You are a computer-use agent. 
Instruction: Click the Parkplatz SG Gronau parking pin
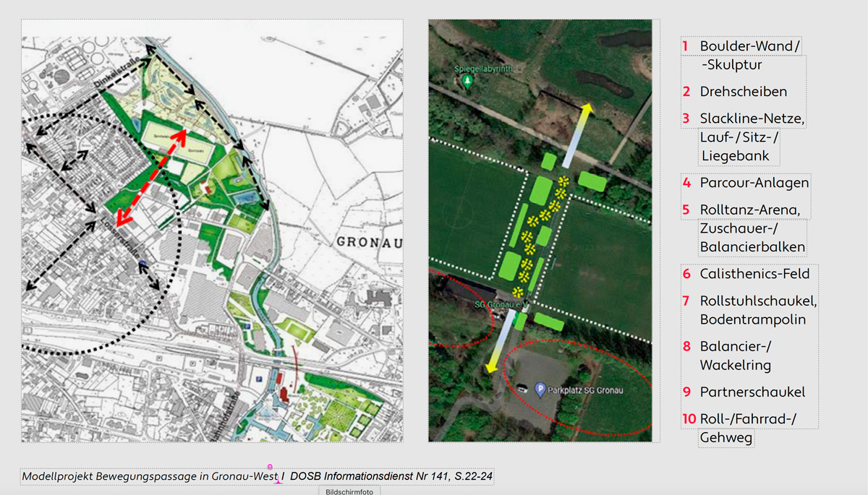pos(540,389)
